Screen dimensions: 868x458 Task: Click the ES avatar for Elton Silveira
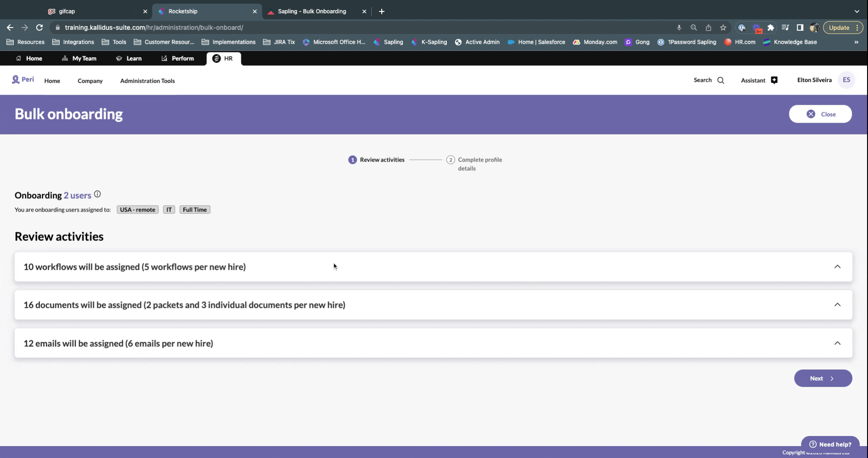tap(846, 80)
